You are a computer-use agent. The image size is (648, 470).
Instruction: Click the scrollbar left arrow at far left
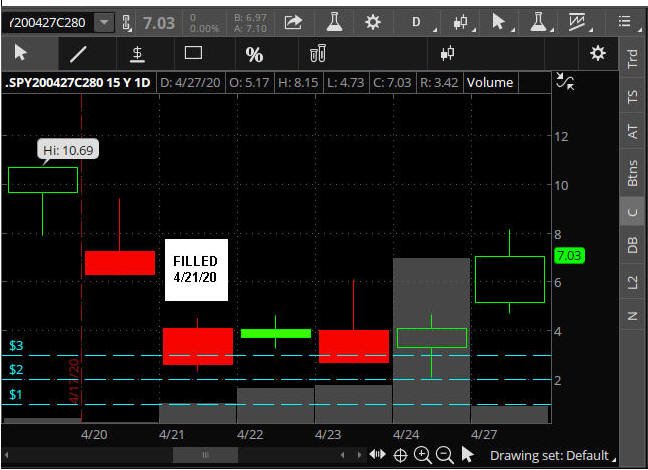point(6,455)
